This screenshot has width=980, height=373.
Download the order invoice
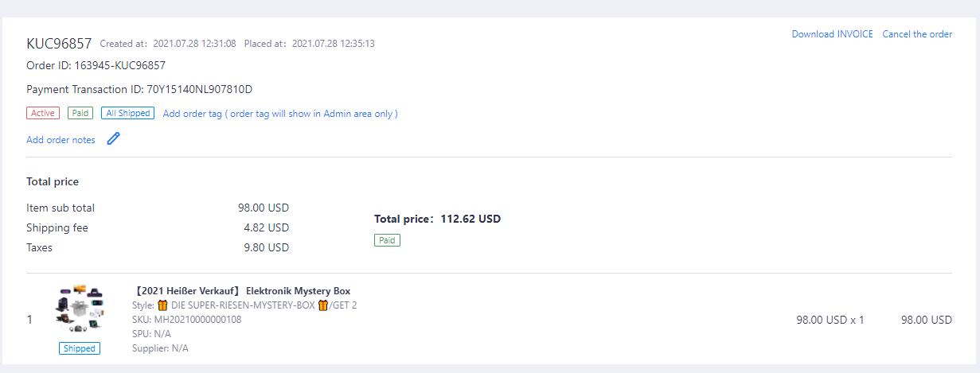click(x=832, y=34)
